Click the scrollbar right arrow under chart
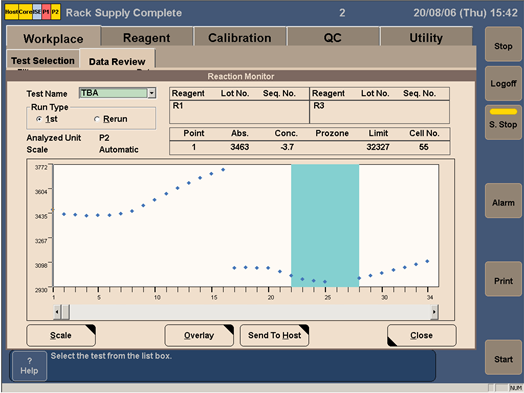524x393 pixels. pyautogui.click(x=434, y=312)
